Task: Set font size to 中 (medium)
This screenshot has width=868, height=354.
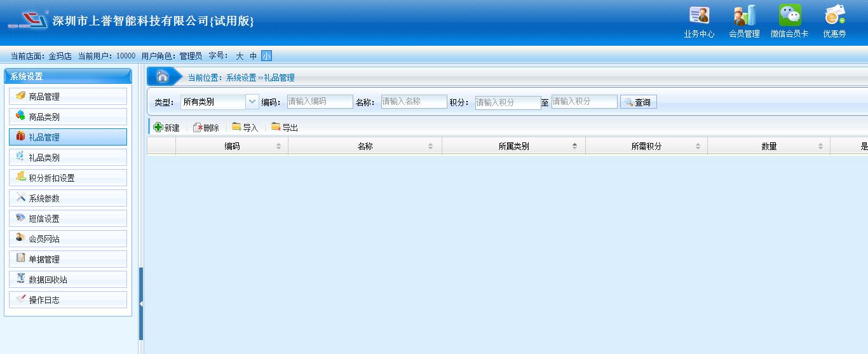Action: [x=253, y=56]
